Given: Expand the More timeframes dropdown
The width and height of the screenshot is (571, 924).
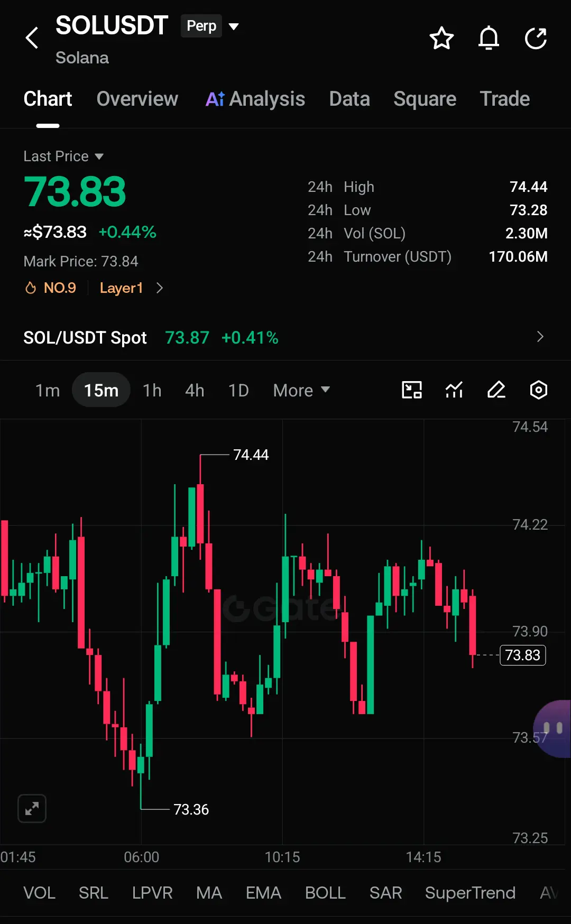Looking at the screenshot, I should tap(301, 391).
